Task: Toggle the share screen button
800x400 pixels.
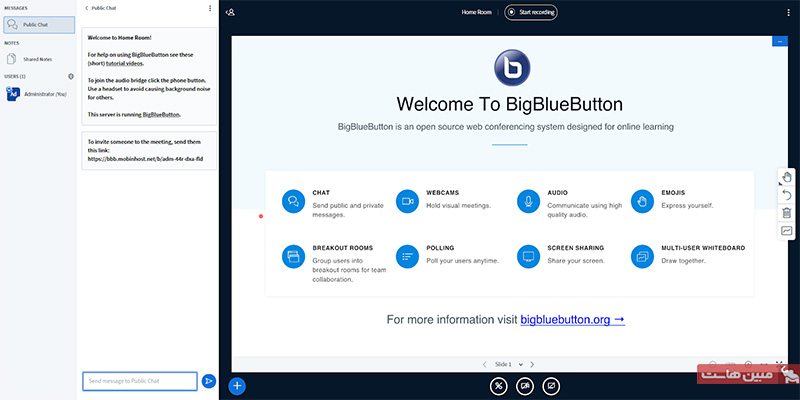Action: [x=551, y=386]
